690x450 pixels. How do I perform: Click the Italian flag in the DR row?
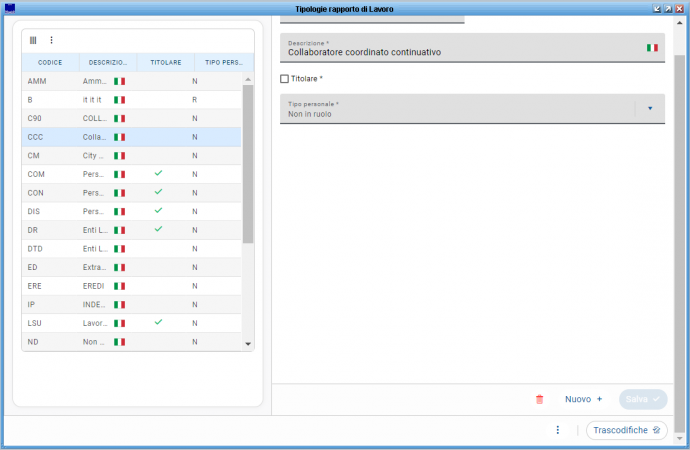coord(119,230)
